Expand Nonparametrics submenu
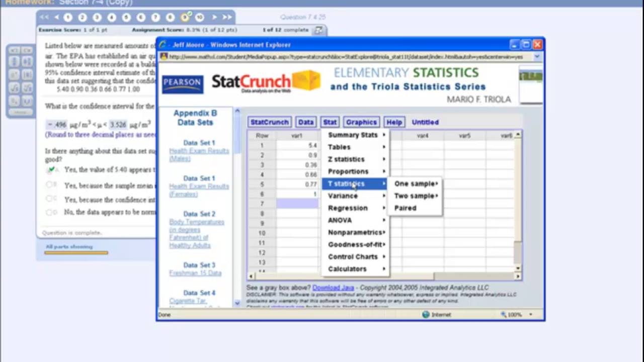Screen dimensions: 644x362 click(355, 232)
